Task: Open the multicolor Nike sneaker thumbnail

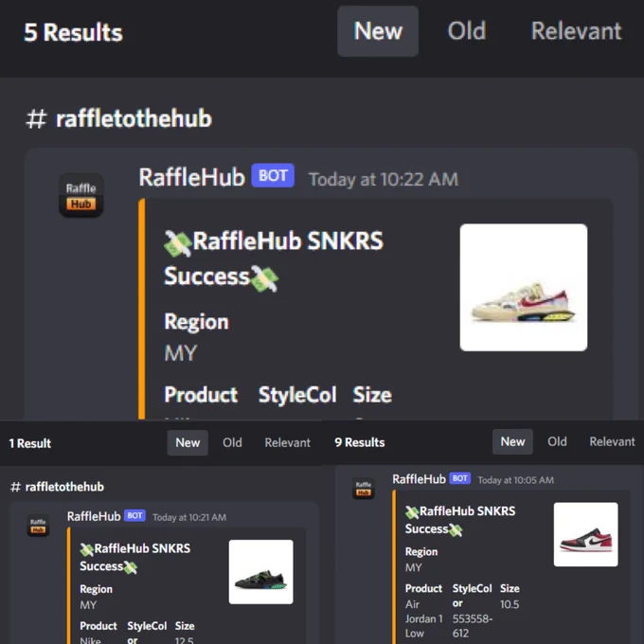Action: point(524,288)
